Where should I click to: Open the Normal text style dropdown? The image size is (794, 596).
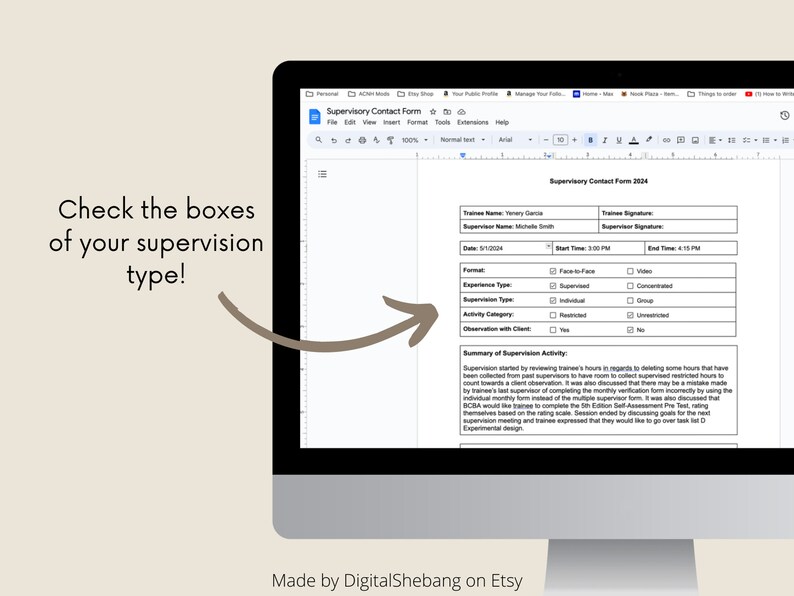(x=463, y=140)
